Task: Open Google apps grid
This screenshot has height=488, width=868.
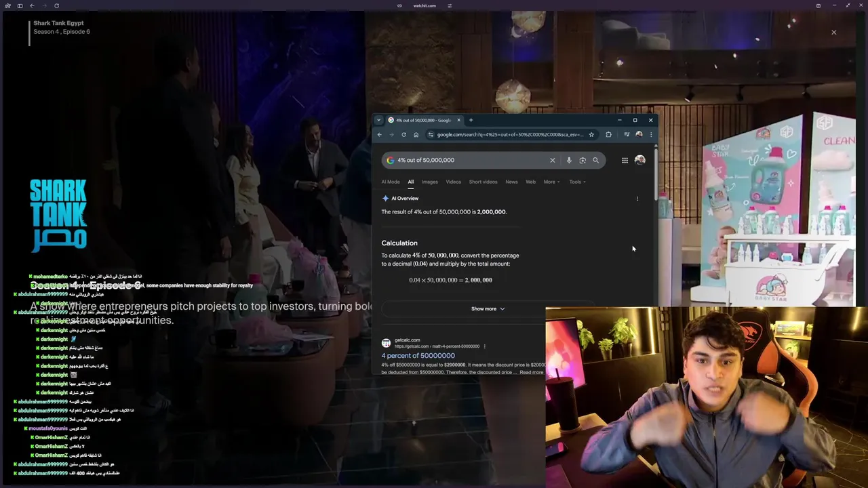Action: tap(625, 160)
